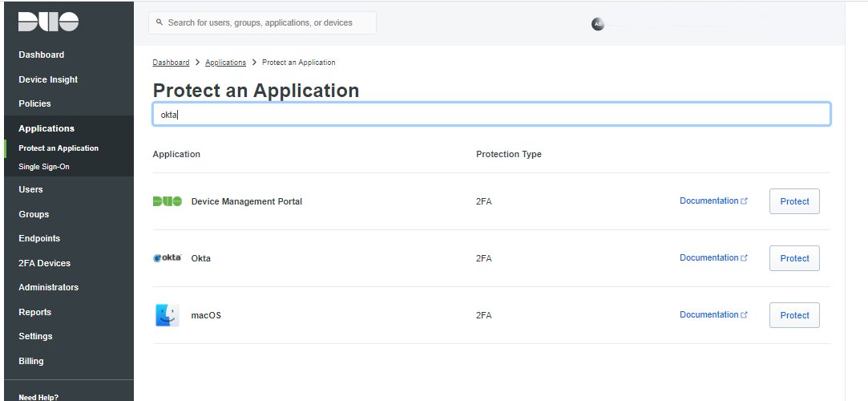Open Single Sign-On submenu item

coord(44,167)
